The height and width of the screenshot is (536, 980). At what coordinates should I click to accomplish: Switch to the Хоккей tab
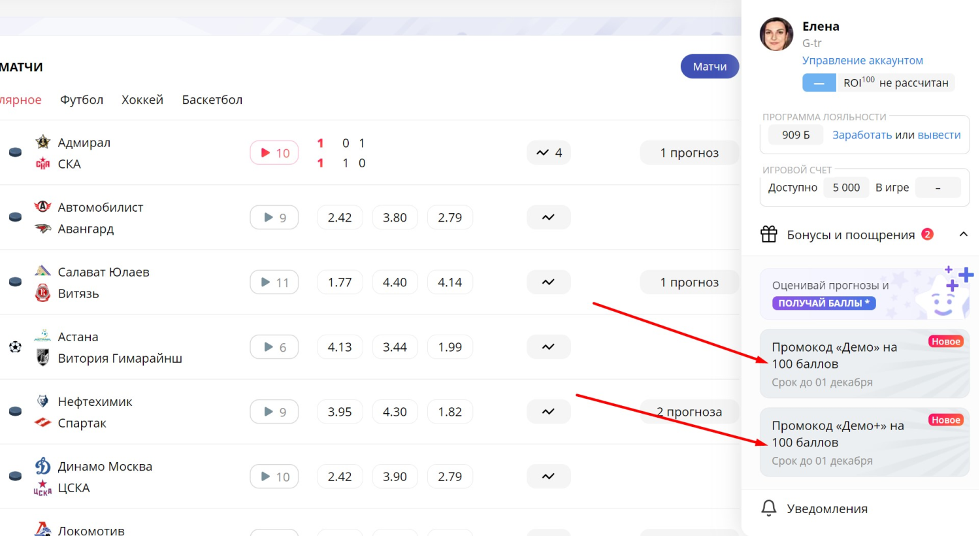(142, 100)
